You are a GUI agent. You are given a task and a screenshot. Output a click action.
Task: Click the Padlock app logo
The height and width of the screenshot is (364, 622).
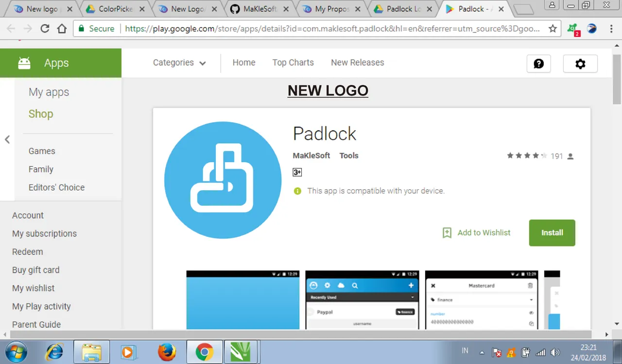tap(223, 180)
